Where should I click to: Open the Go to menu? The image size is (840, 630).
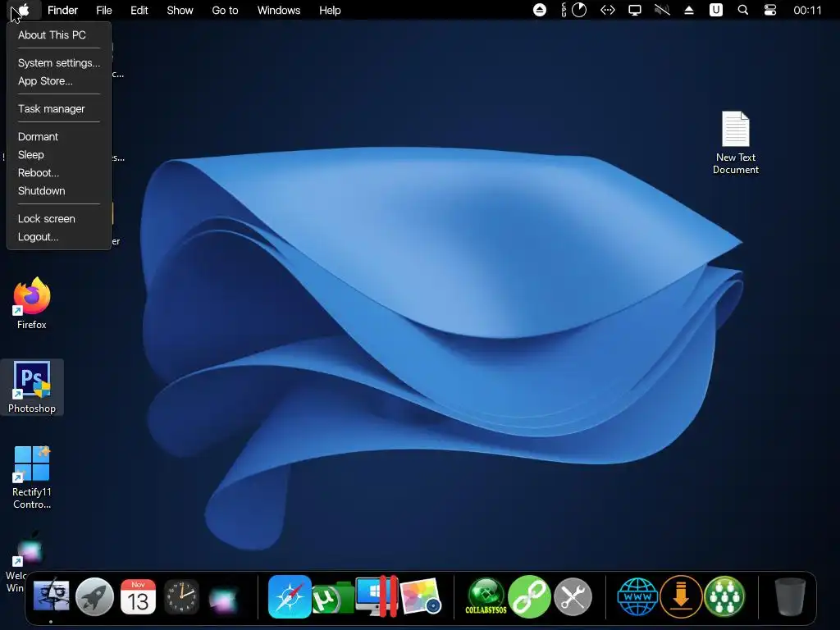point(225,10)
